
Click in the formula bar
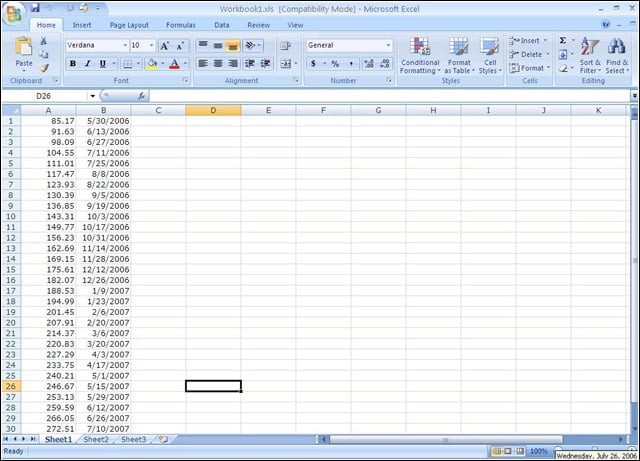(x=390, y=96)
